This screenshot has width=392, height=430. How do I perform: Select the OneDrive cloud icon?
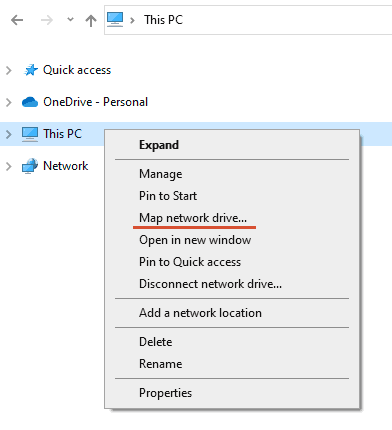[30, 102]
